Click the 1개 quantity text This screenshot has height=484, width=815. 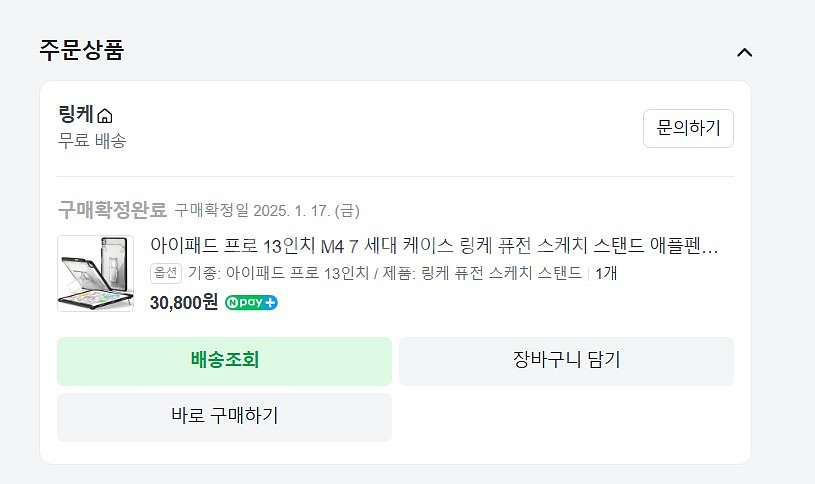tap(606, 273)
